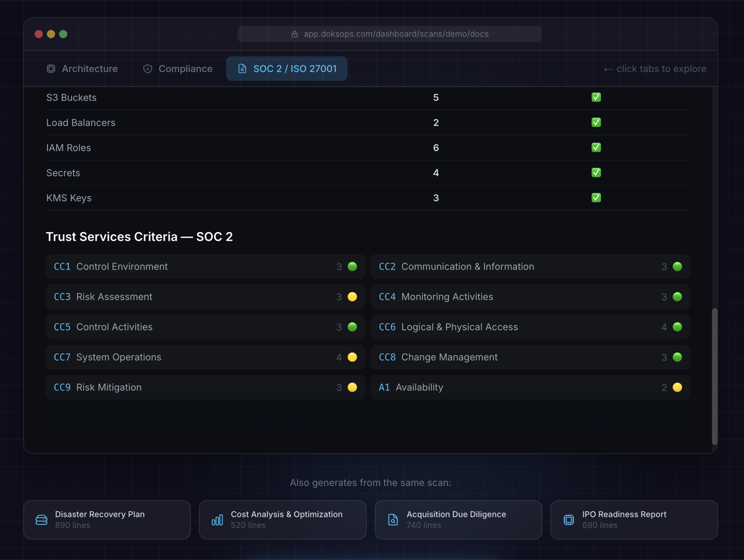The width and height of the screenshot is (744, 560).
Task: Click the document icon on SOC 2 tab
Action: pyautogui.click(x=243, y=69)
